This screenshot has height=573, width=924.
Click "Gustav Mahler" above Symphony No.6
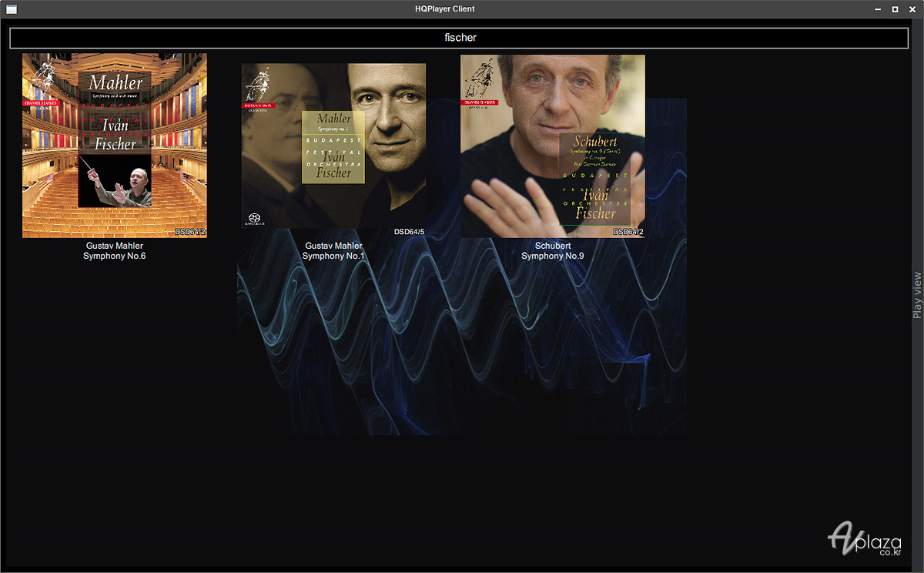(115, 246)
